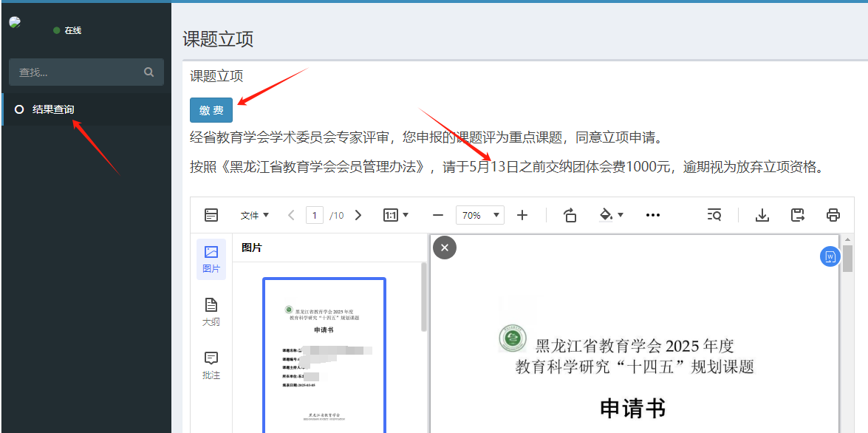Image resolution: width=868 pixels, height=433 pixels.
Task: Click the user avatar in the sidebar
Action: (x=15, y=22)
